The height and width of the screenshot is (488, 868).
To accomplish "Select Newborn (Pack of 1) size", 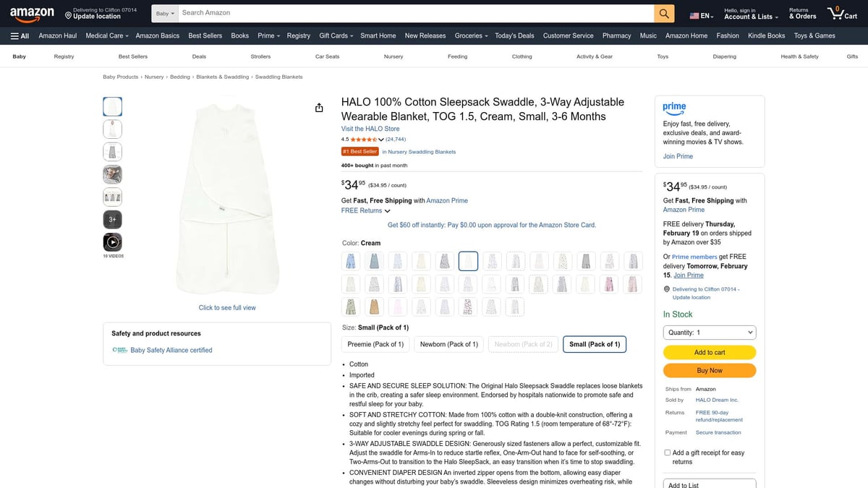I will pos(449,344).
